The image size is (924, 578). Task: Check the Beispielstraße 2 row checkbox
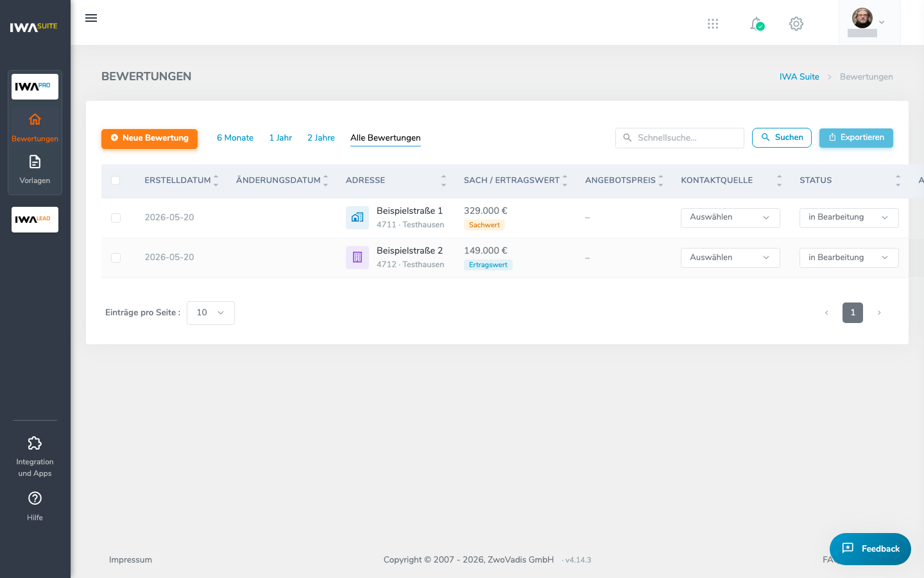tap(116, 258)
